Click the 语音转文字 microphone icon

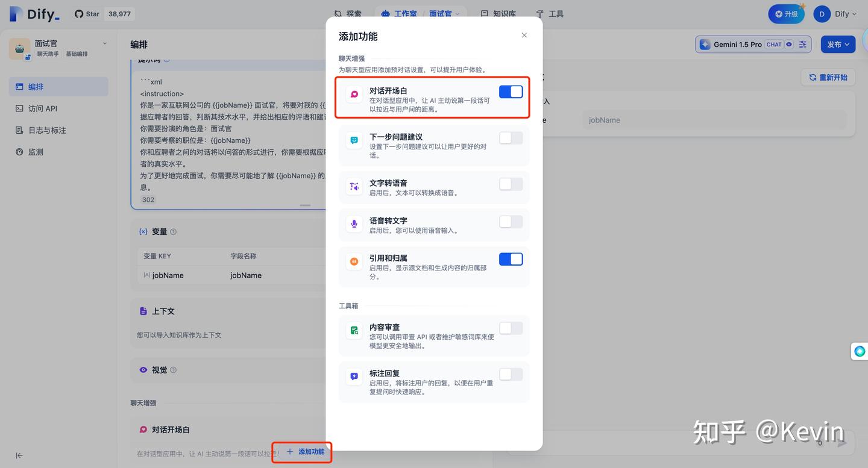(x=354, y=224)
